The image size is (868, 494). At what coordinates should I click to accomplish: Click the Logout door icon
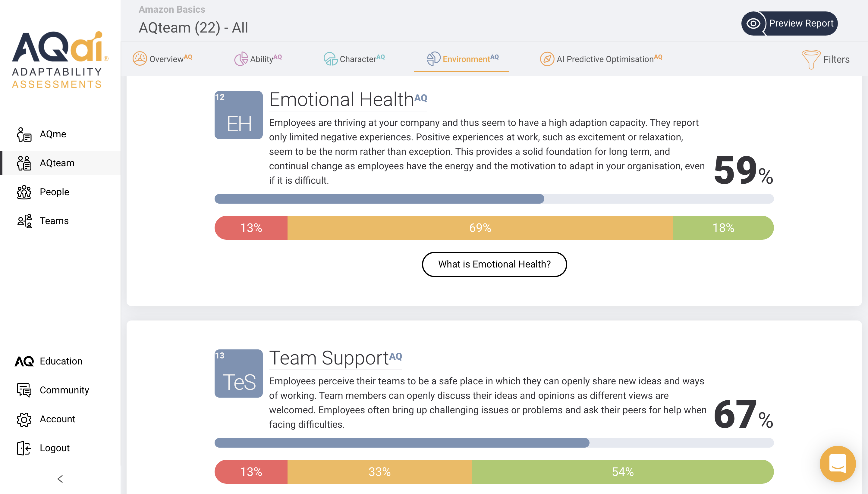pyautogui.click(x=24, y=448)
